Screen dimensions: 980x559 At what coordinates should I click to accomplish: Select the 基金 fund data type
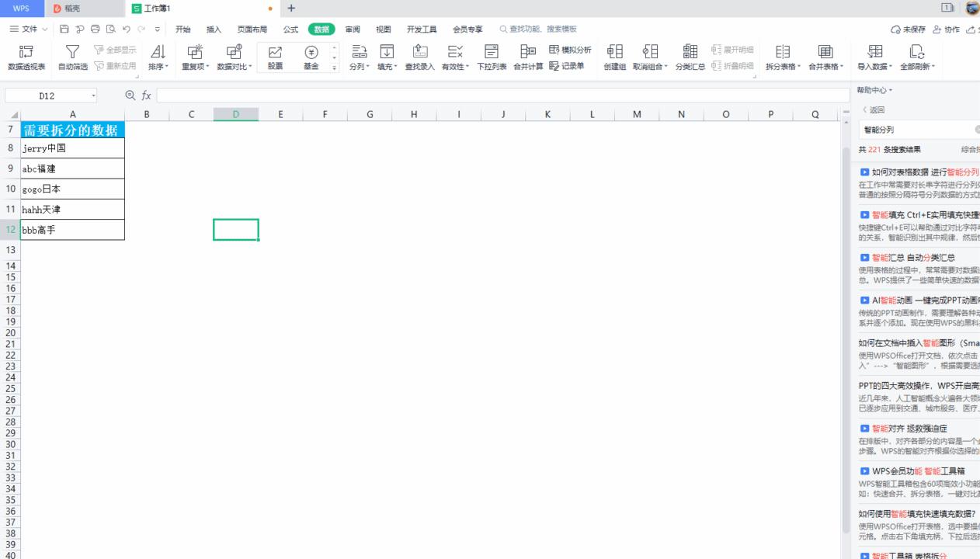[311, 58]
